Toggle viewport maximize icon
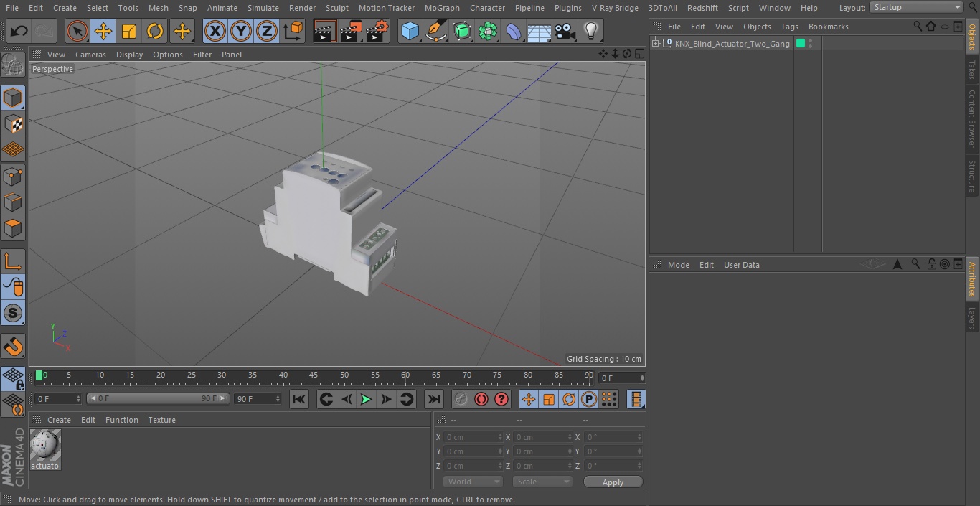The width and height of the screenshot is (980, 506). point(639,54)
